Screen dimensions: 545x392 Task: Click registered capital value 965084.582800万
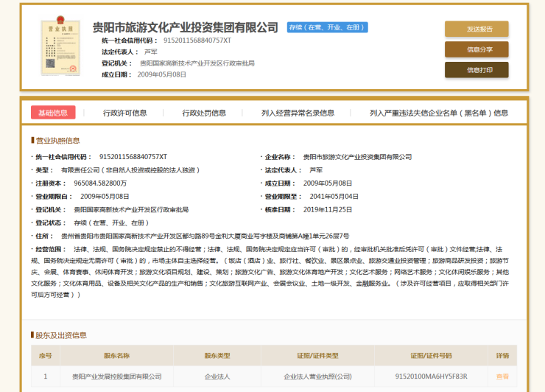tap(100, 183)
